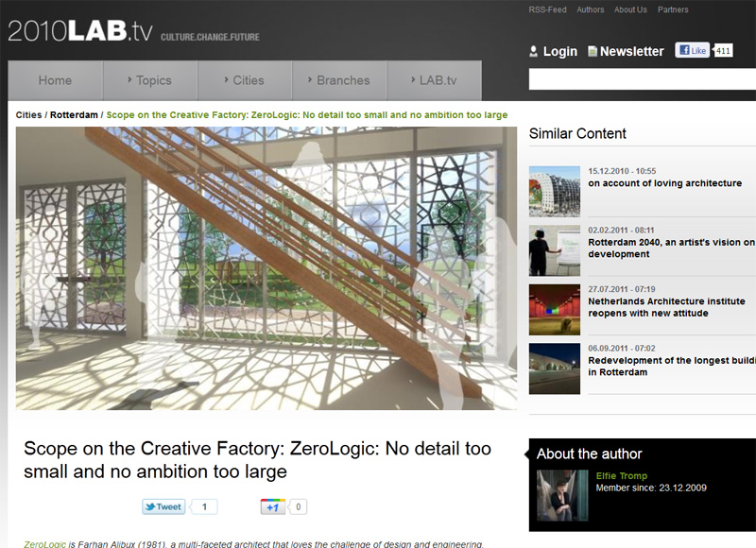Open the Elfie Tromp author link
The height and width of the screenshot is (548, 756).
[622, 475]
